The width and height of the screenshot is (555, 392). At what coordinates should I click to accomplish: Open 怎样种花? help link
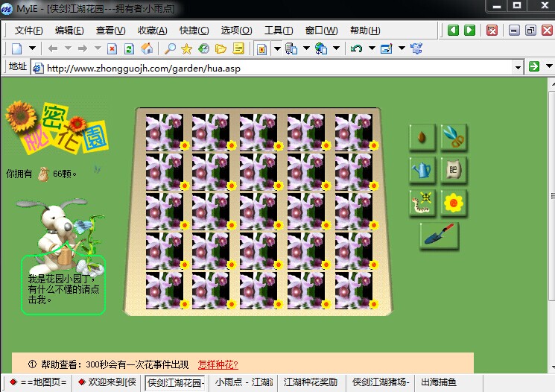[218, 364]
